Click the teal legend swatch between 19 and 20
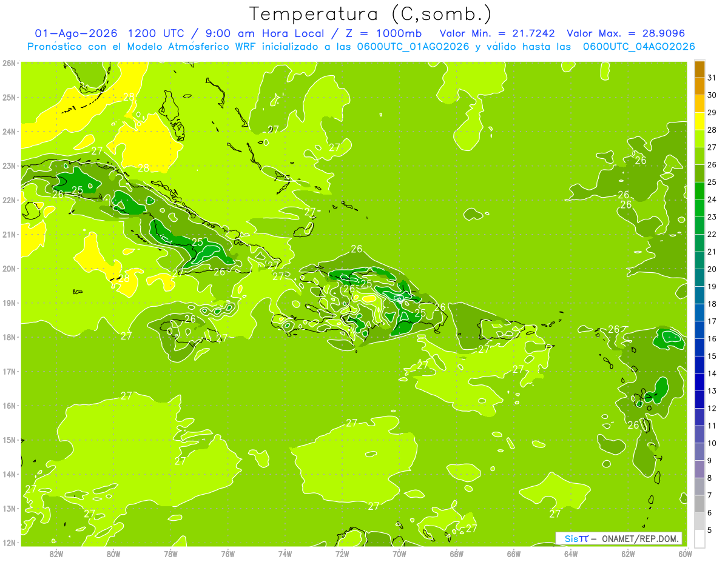Image resolution: width=728 pixels, height=562 pixels. click(x=699, y=278)
